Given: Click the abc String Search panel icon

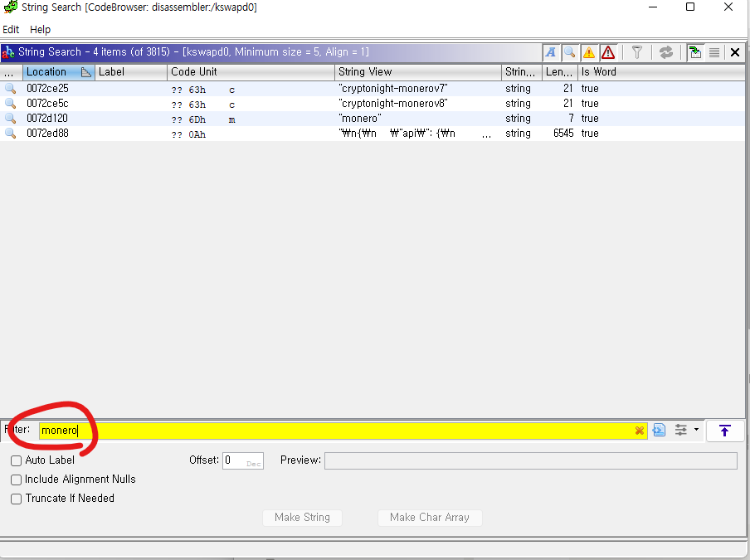Looking at the screenshot, I should [8, 52].
